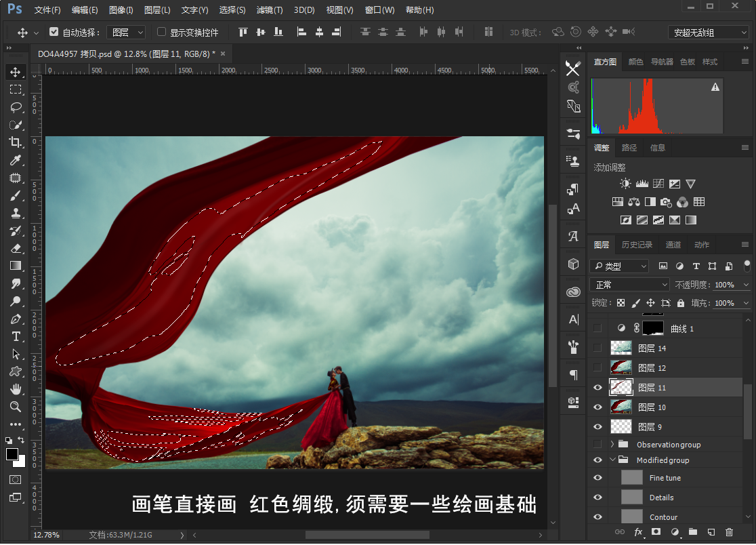Open the workspace dropdown 安超无敌组

(709, 33)
